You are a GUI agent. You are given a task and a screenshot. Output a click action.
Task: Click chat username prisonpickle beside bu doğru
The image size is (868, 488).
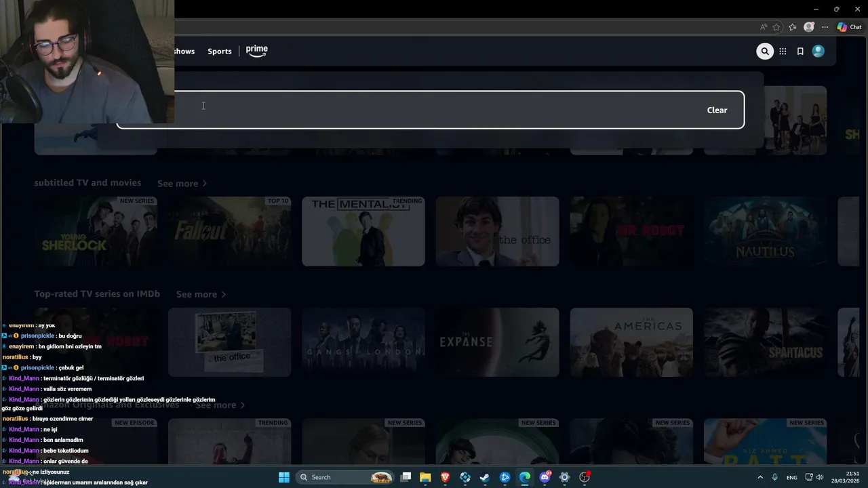click(38, 335)
